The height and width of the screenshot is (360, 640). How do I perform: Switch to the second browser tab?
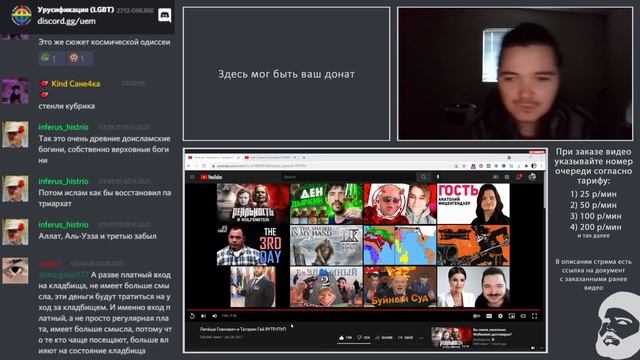269,158
